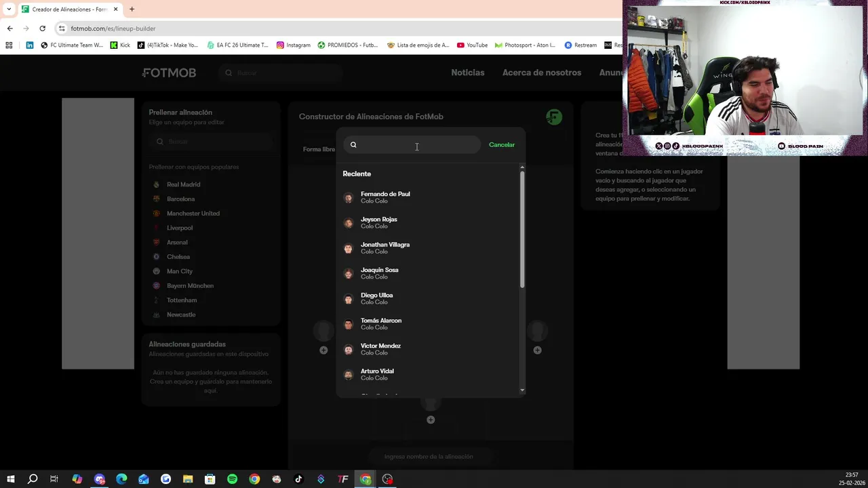
Task: Click Fernando de Paul's avatar thumbnail
Action: (349, 198)
